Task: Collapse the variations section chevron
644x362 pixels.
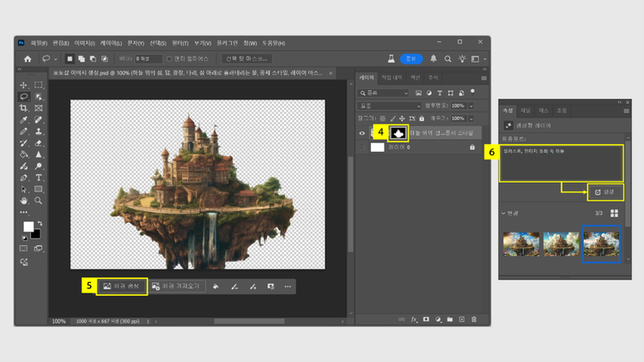Action: 502,213
